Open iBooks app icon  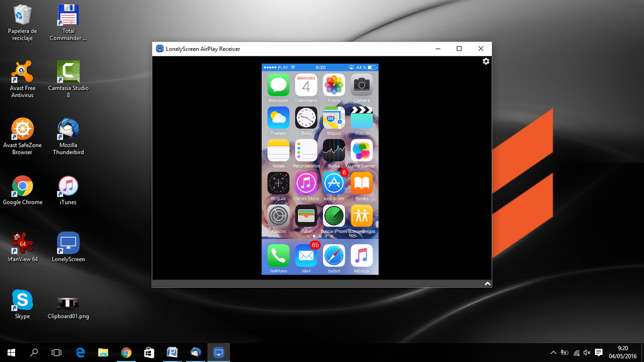point(361,183)
